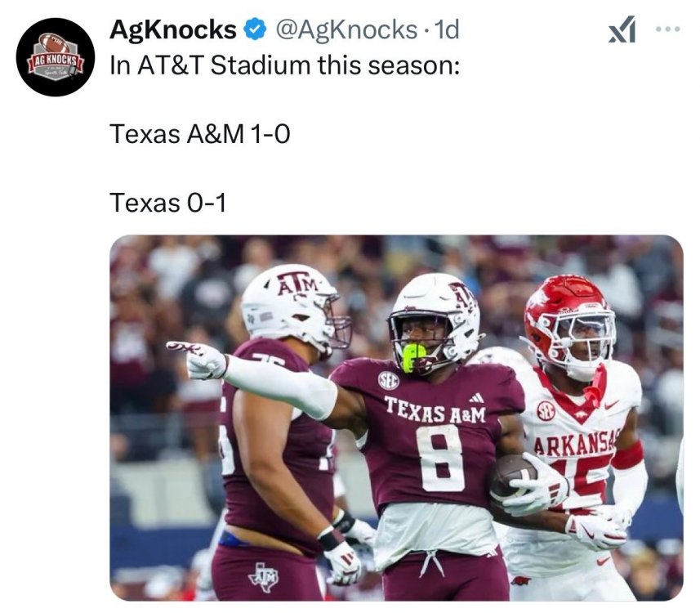Click the blue verified badge
700x613 pixels.
256,31
